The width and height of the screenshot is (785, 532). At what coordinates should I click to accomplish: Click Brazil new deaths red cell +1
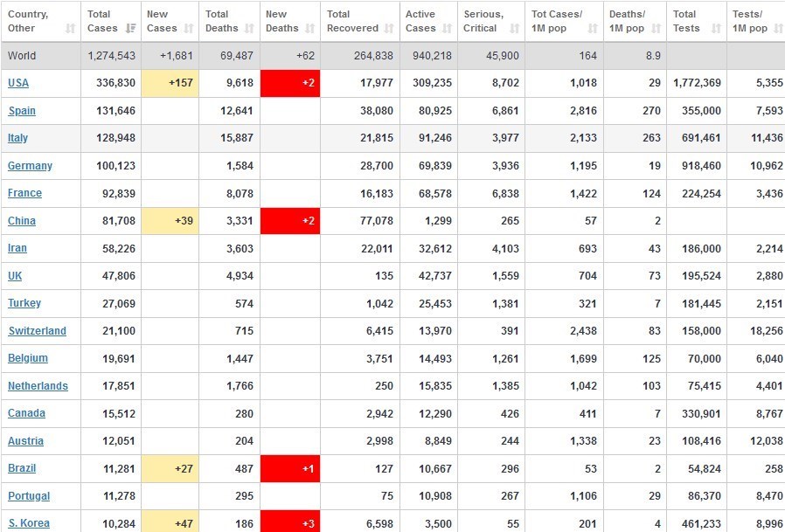point(290,468)
